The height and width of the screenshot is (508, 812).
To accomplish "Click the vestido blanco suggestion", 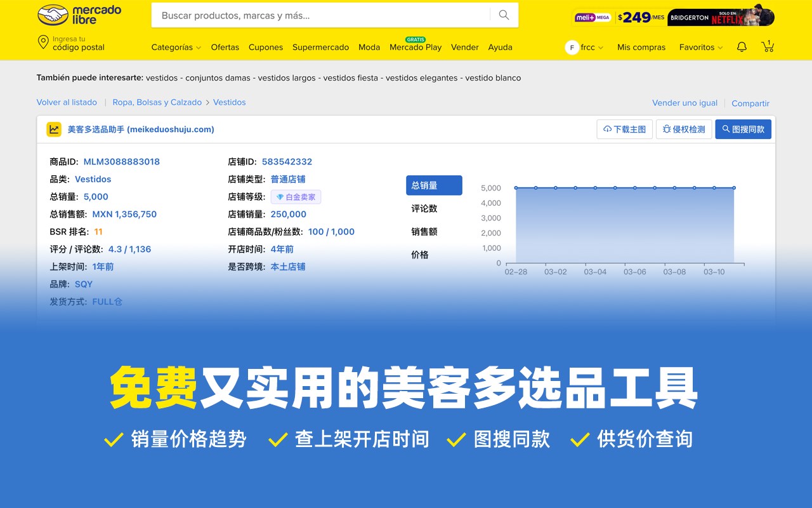I will [493, 78].
